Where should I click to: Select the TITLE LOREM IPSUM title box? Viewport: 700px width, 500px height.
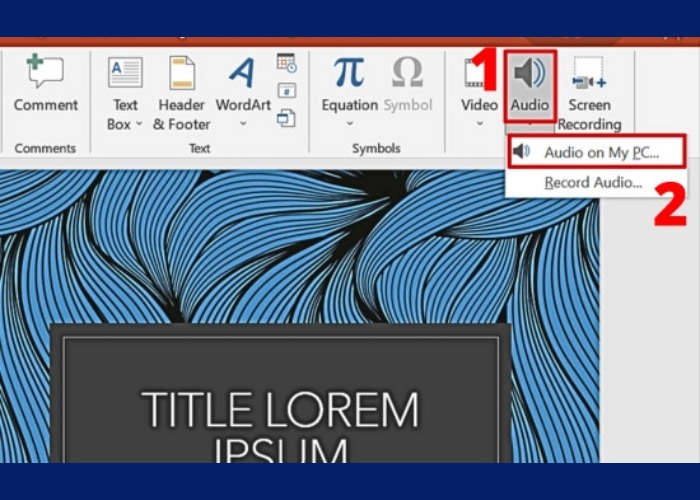(x=281, y=400)
